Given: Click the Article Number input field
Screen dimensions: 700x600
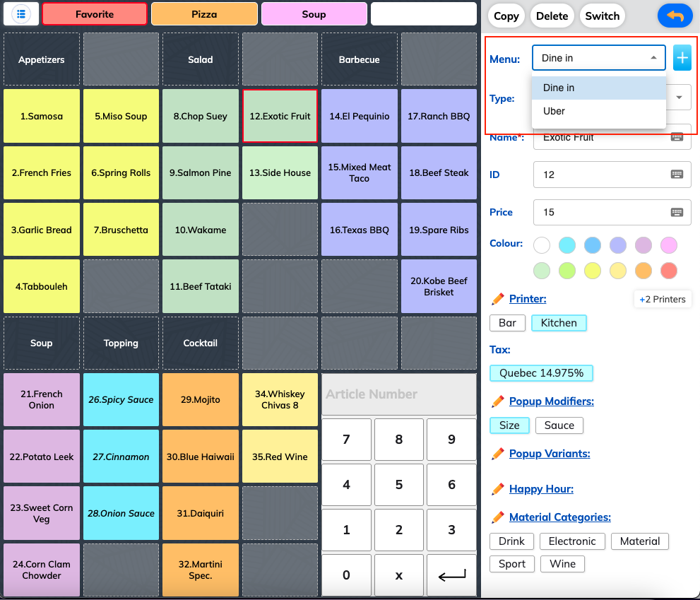Looking at the screenshot, I should (x=398, y=394).
